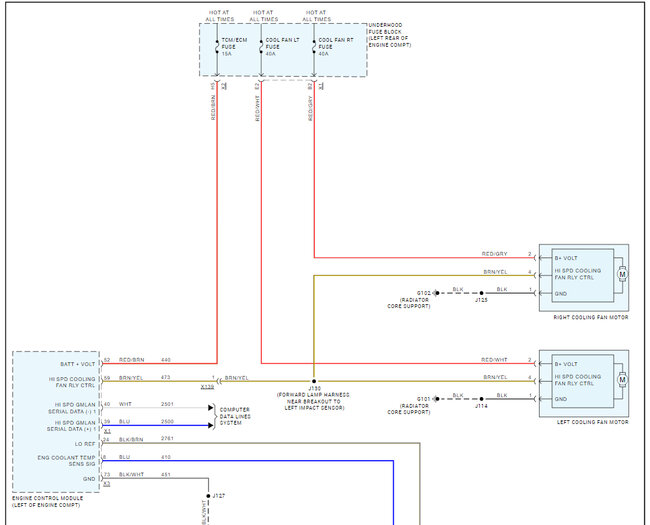650x525 pixels.
Task: Click the motor symbol in Left Cooling Fan Motor
Action: point(622,380)
